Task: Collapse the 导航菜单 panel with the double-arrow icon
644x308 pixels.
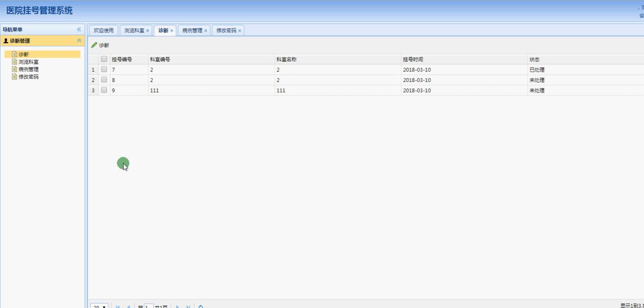Action: click(79, 29)
